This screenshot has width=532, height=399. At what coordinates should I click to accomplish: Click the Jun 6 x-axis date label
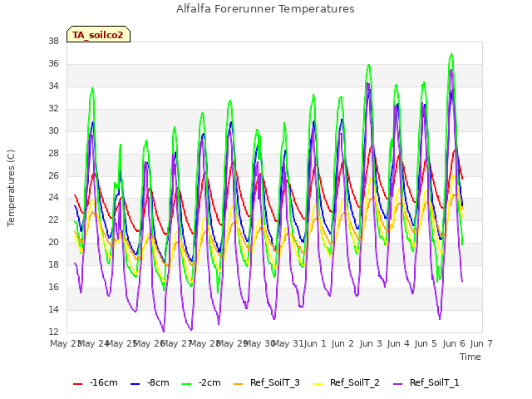point(454,343)
